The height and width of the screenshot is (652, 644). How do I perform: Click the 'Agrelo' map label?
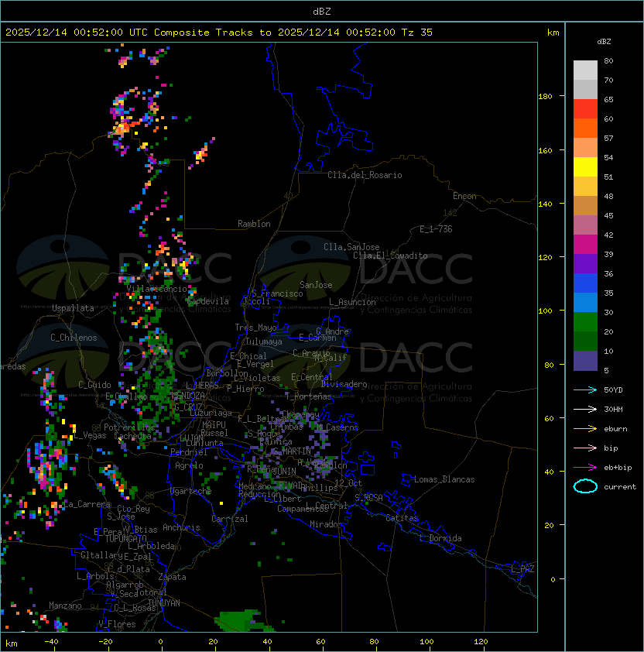189,465
